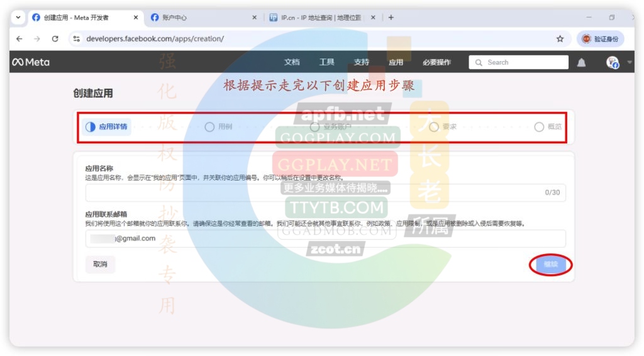The width and height of the screenshot is (644, 356).
Task: Select the 用例 step circle
Action: click(209, 127)
